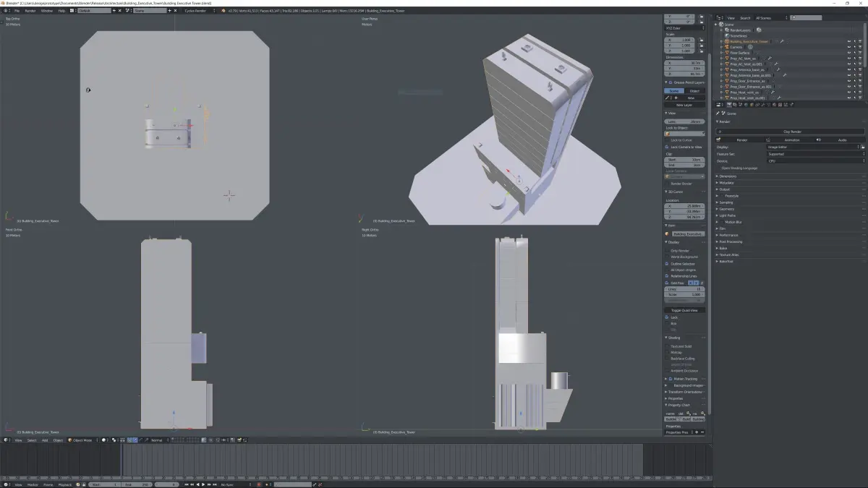Click the Render image button
This screenshot has width=868, height=488.
tap(741, 140)
